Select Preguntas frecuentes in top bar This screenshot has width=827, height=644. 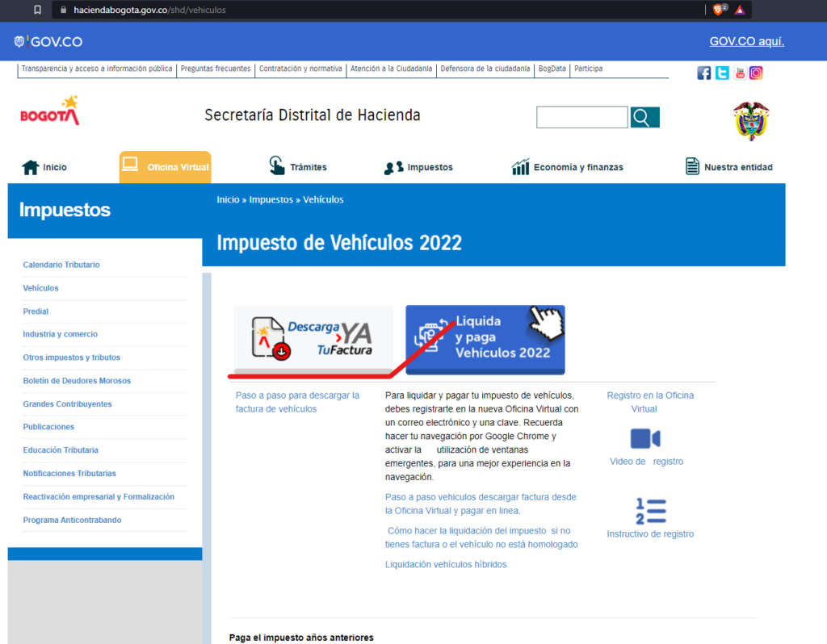coord(216,69)
